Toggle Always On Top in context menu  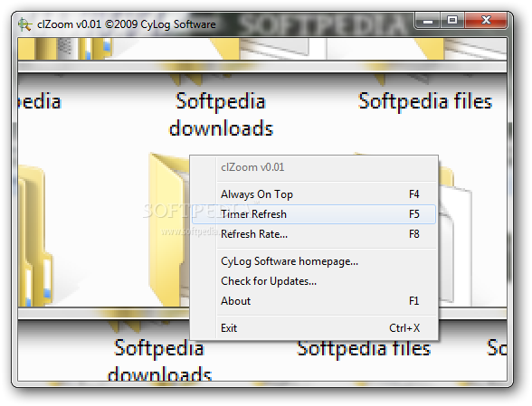point(314,194)
